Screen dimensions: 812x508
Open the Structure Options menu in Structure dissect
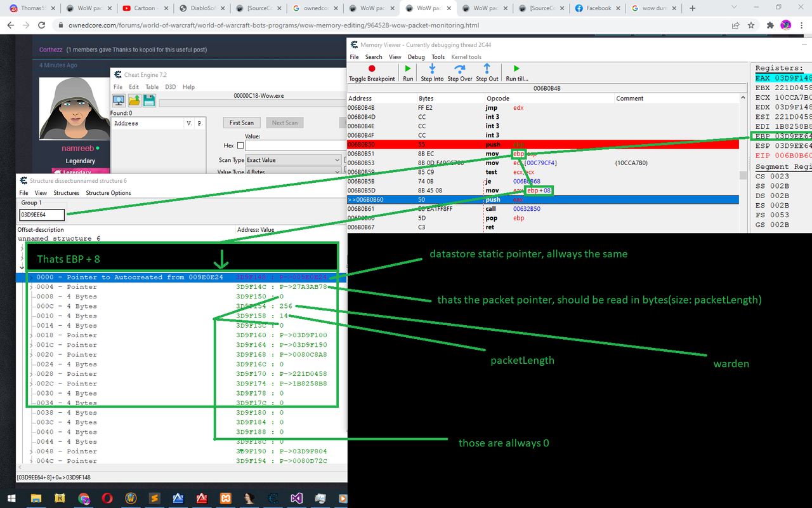click(108, 193)
